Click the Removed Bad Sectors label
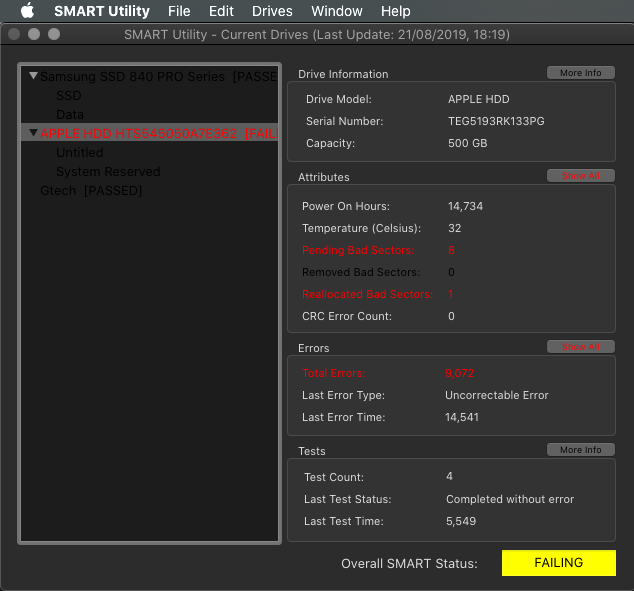Screen dimensions: 634x591 pyautogui.click(x=361, y=272)
